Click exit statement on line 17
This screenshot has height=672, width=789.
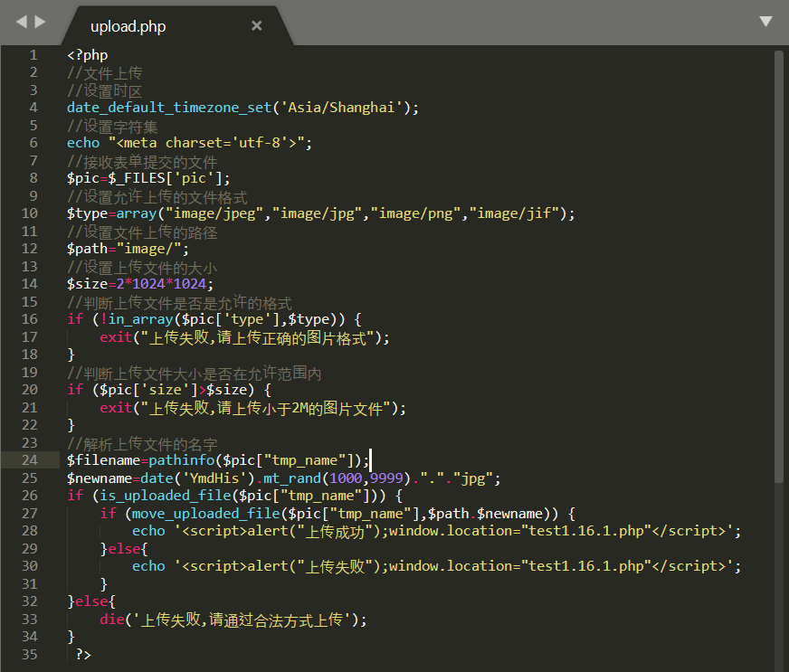click(244, 337)
